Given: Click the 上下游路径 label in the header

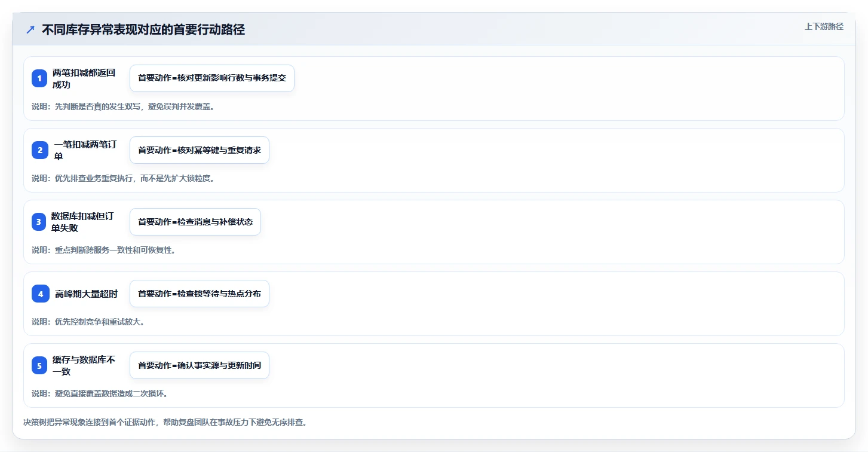Looking at the screenshot, I should coord(824,26).
